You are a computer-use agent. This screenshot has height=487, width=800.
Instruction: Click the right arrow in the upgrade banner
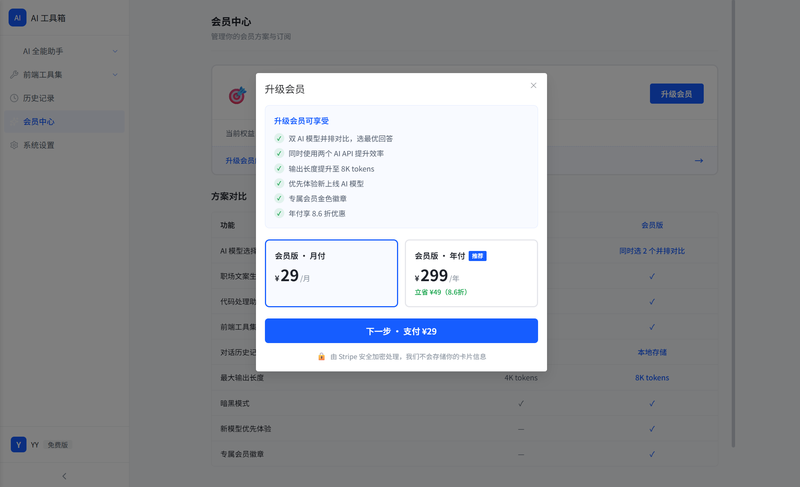tap(699, 161)
